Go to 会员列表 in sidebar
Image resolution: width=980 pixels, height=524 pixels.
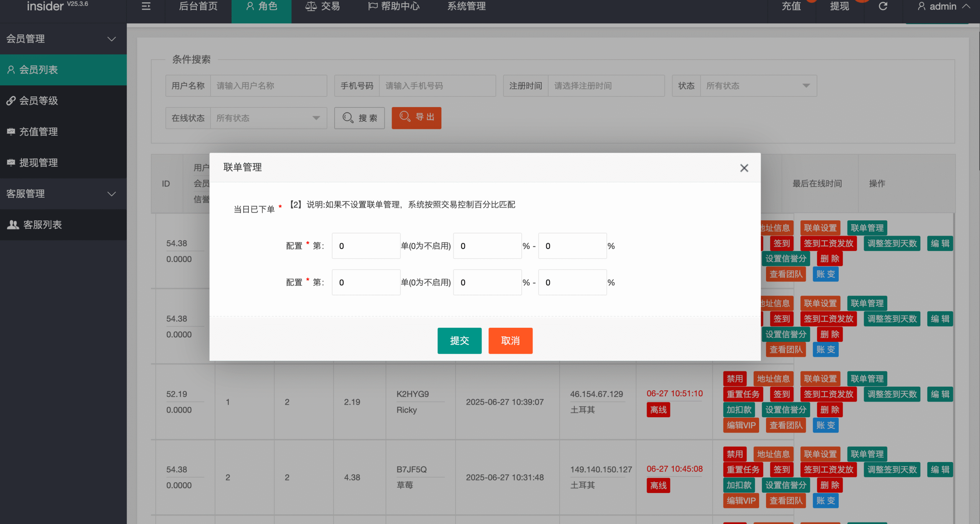tap(63, 70)
